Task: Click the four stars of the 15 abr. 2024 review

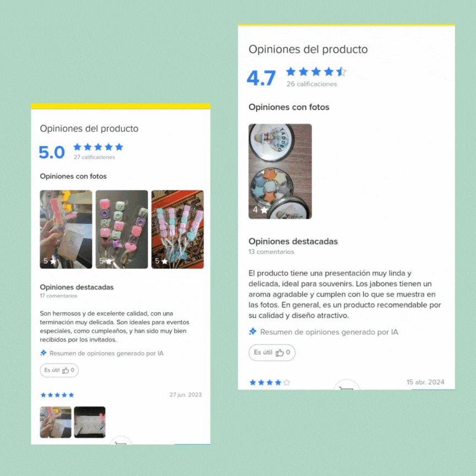Action: pyautogui.click(x=269, y=382)
